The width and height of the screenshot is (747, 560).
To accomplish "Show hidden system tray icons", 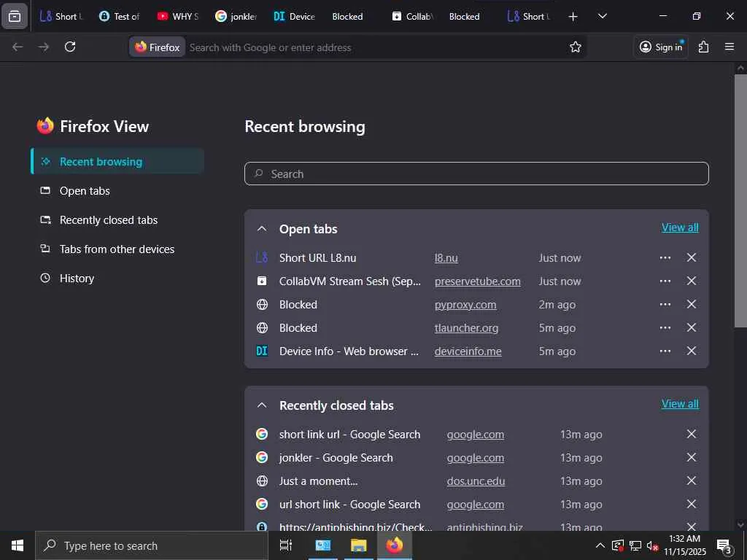I will click(x=600, y=545).
